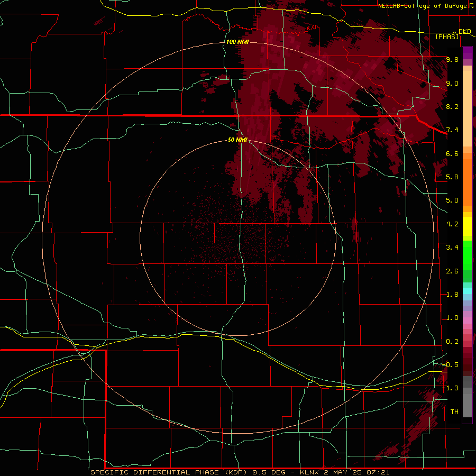Viewport: 476px width, 476px height.
Task: Click the NEXLAB-College of DuPage label
Action: click(x=423, y=6)
